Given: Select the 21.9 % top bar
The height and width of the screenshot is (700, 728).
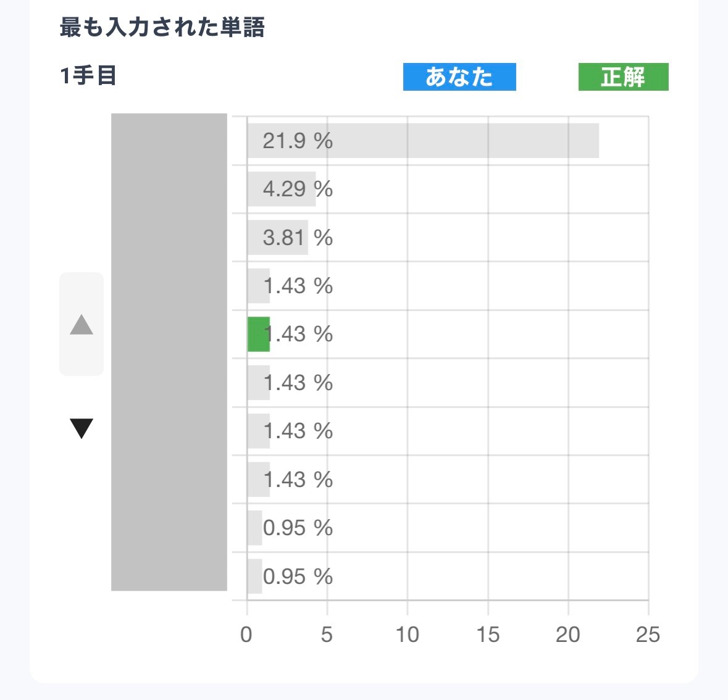Looking at the screenshot, I should coord(423,141).
